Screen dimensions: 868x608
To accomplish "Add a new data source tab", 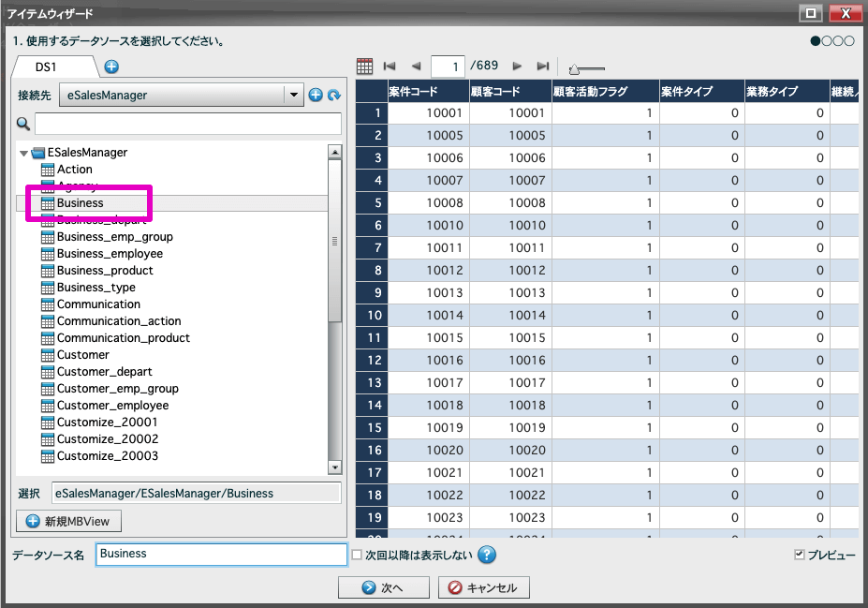I will coord(111,67).
